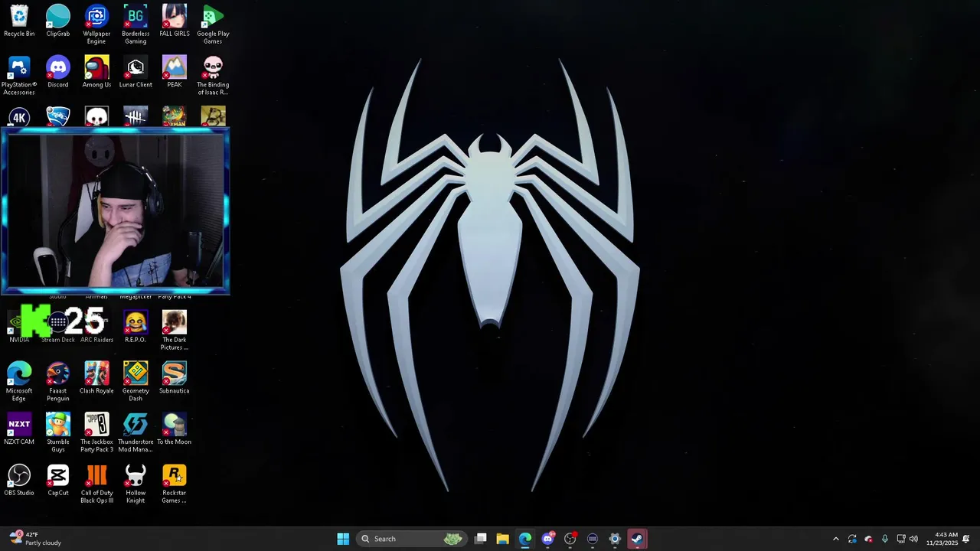Open Microsoft Edge desktop shortcut
Image resolution: width=980 pixels, height=551 pixels.
tap(19, 382)
